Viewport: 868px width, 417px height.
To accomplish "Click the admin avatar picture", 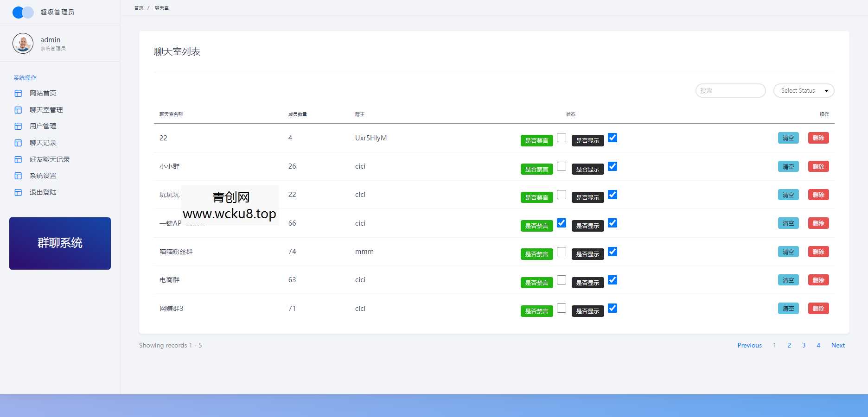I will [x=23, y=44].
